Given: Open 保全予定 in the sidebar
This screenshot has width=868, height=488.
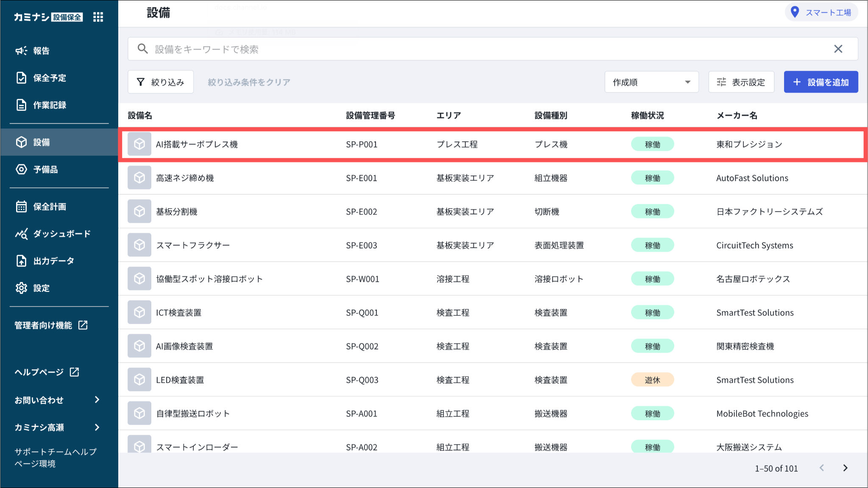Looking at the screenshot, I should coord(49,78).
